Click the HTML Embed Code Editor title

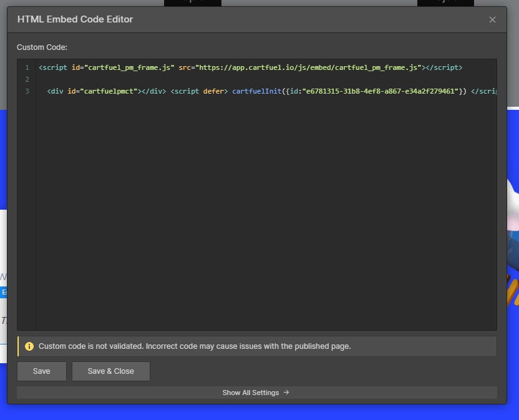pos(75,19)
